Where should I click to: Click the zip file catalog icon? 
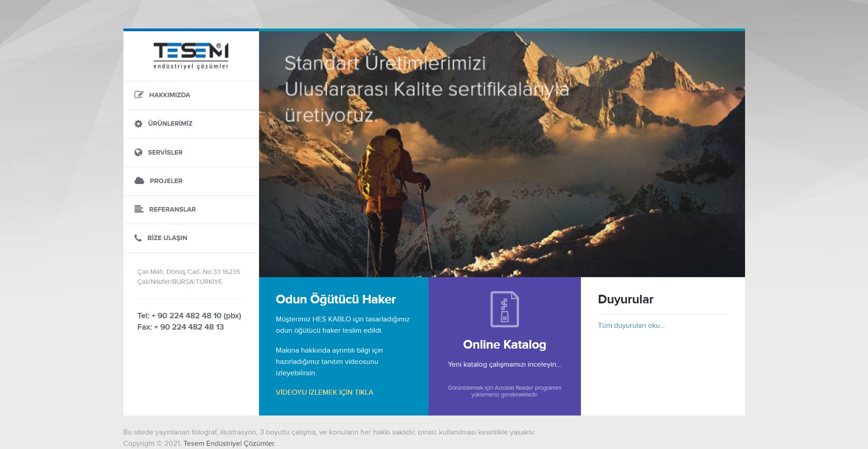click(505, 309)
